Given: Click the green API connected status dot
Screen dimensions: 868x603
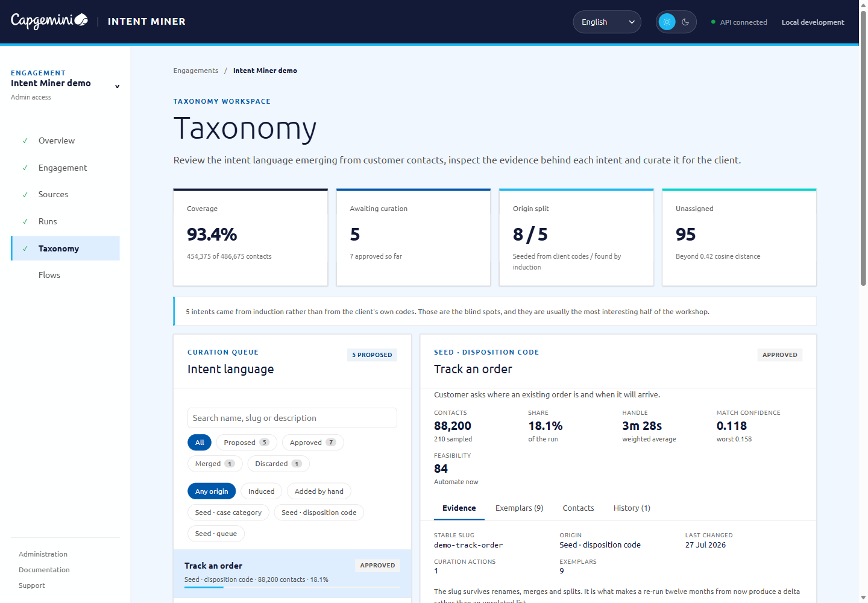Looking at the screenshot, I should (714, 22).
